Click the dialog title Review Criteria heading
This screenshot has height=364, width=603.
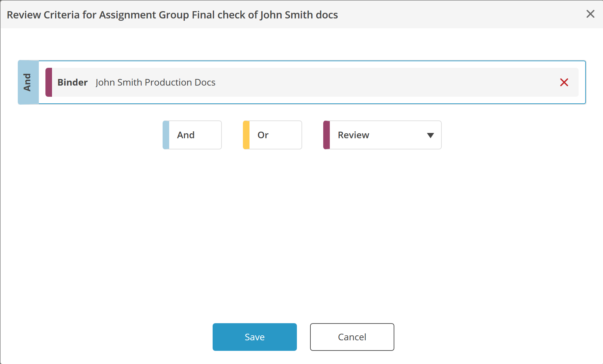click(173, 14)
